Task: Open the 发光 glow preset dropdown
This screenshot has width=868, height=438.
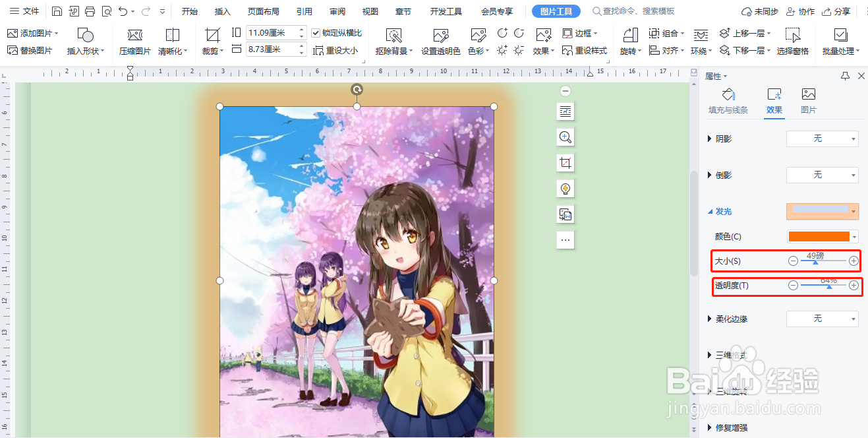Action: [x=823, y=211]
